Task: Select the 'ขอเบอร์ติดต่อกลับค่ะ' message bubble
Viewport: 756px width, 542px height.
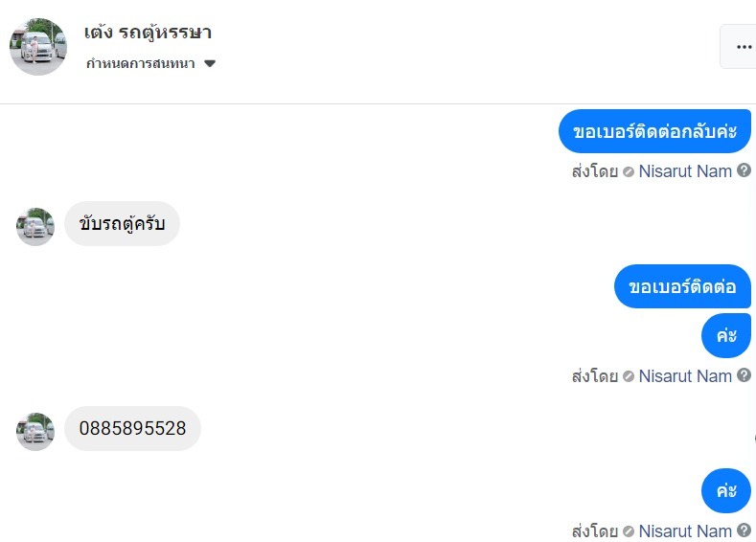Action: click(654, 131)
